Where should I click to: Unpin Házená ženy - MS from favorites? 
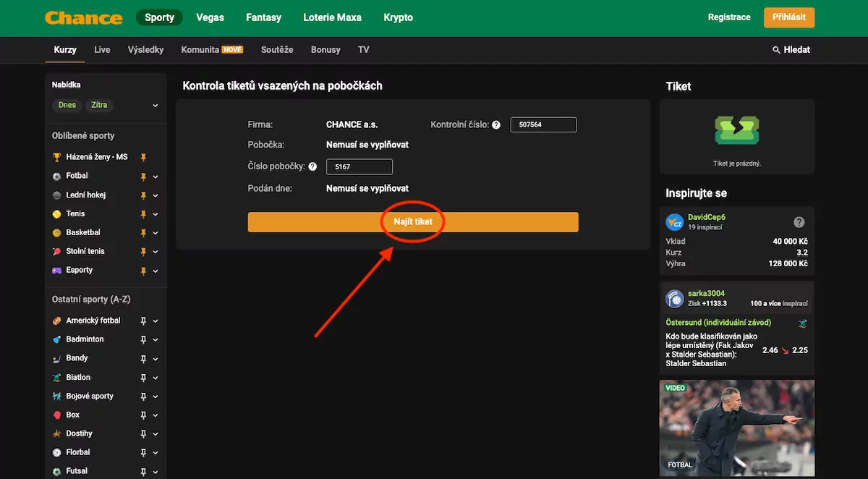point(142,157)
